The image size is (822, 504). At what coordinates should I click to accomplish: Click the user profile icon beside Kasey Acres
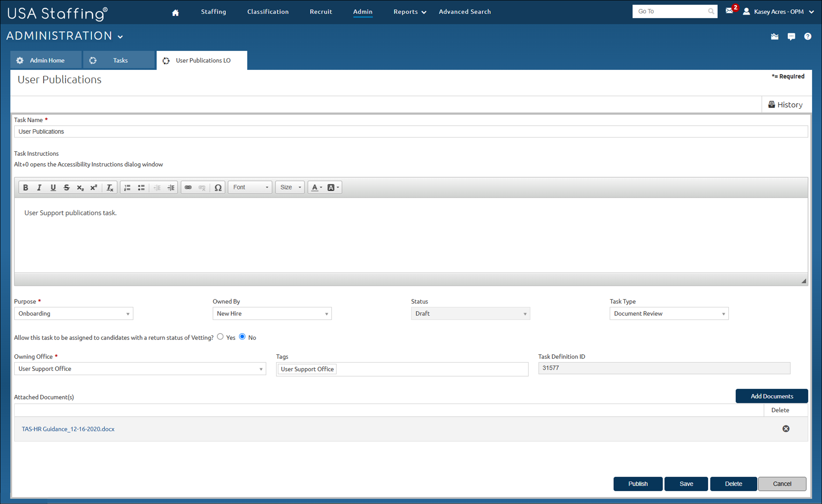746,12
